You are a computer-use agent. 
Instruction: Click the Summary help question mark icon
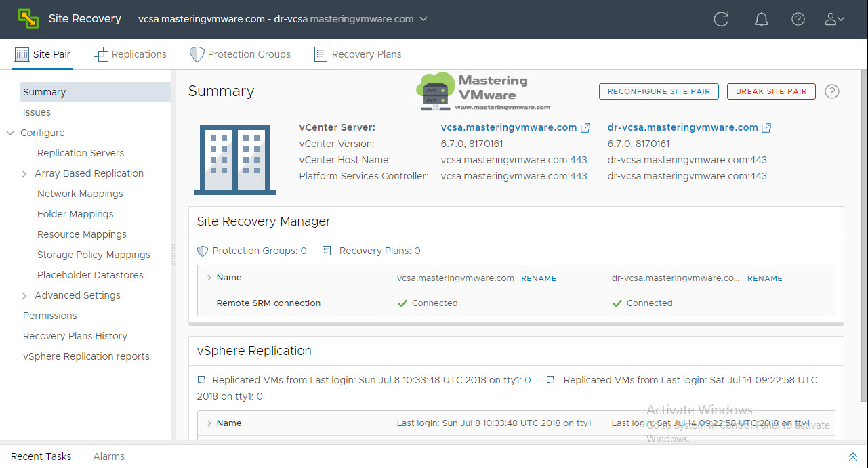(x=832, y=91)
